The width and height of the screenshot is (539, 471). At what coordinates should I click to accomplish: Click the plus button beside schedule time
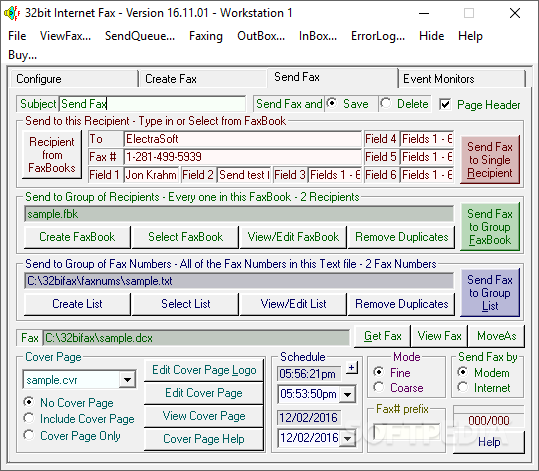coord(352,368)
